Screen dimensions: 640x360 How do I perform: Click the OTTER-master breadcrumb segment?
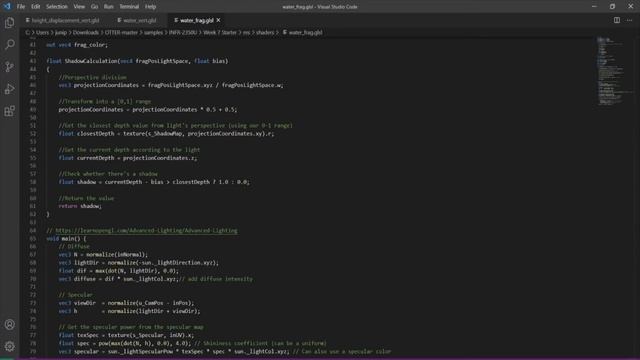121,32
